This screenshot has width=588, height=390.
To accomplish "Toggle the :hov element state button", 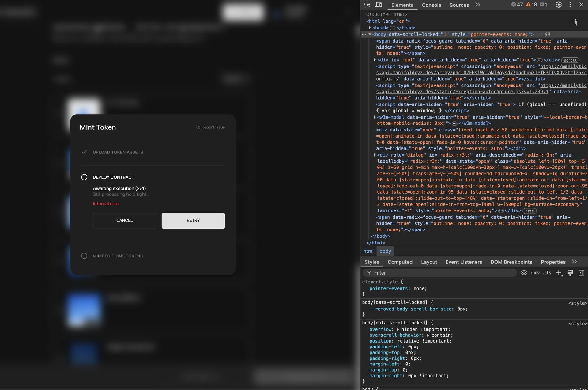I will click(x=535, y=273).
